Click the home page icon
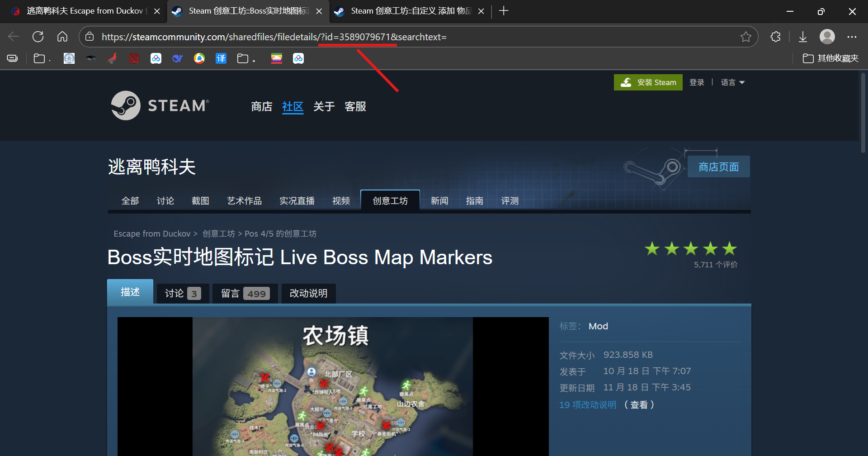Image resolution: width=868 pixels, height=456 pixels. [x=62, y=37]
